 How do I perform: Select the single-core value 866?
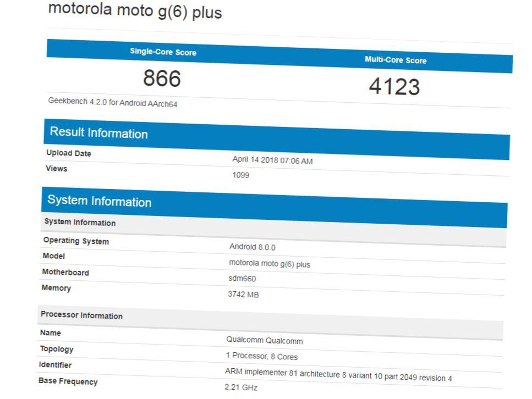pos(162,78)
